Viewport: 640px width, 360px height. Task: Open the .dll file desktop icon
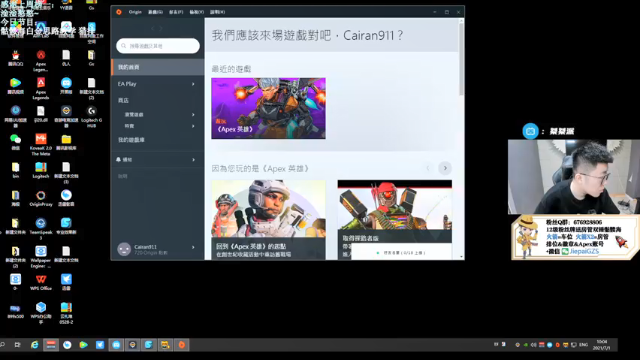pyautogui.click(x=41, y=114)
